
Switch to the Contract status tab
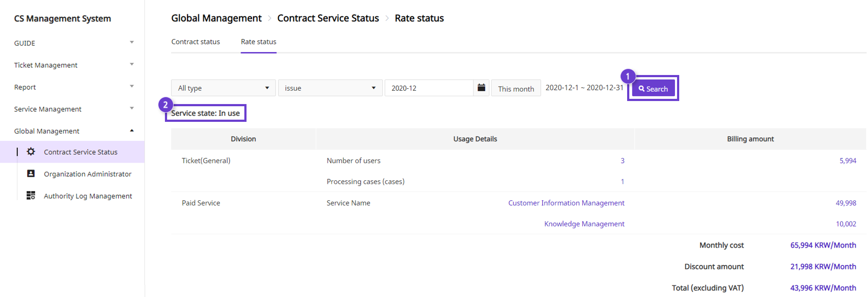point(196,42)
